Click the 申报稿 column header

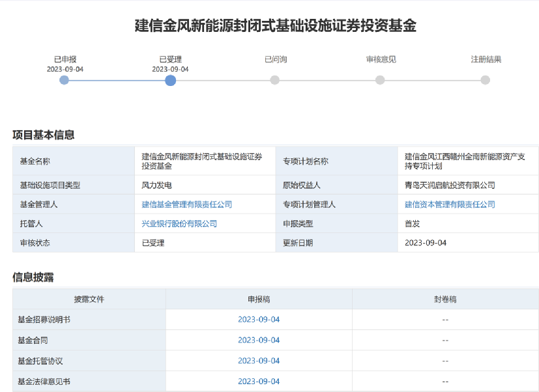click(259, 300)
